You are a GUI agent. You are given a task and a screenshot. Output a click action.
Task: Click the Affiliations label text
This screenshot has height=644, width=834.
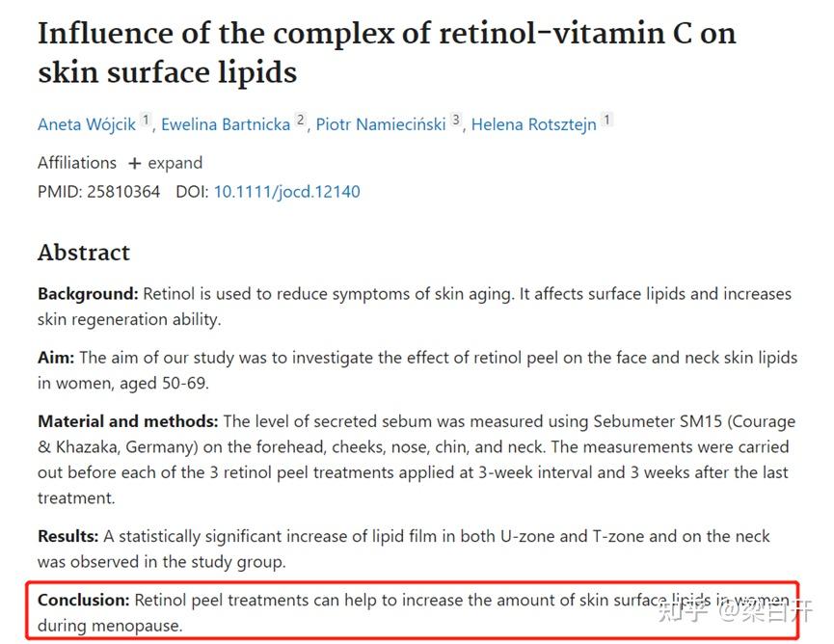coord(77,163)
